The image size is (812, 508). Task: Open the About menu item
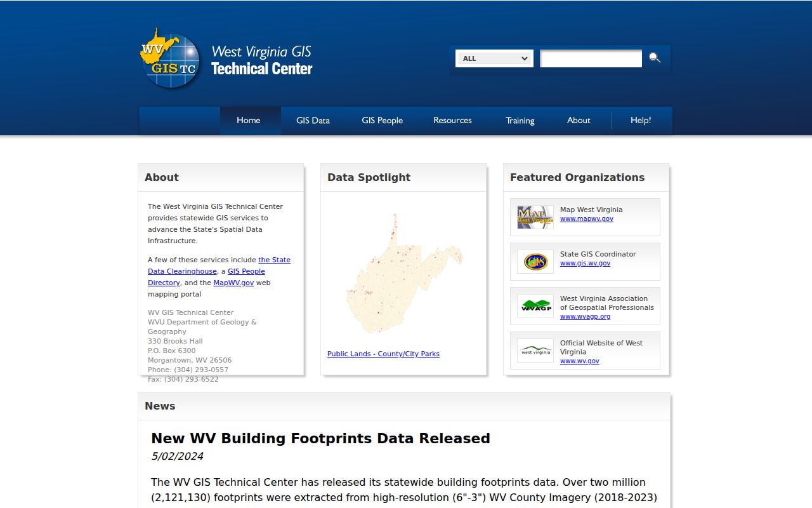tap(579, 120)
